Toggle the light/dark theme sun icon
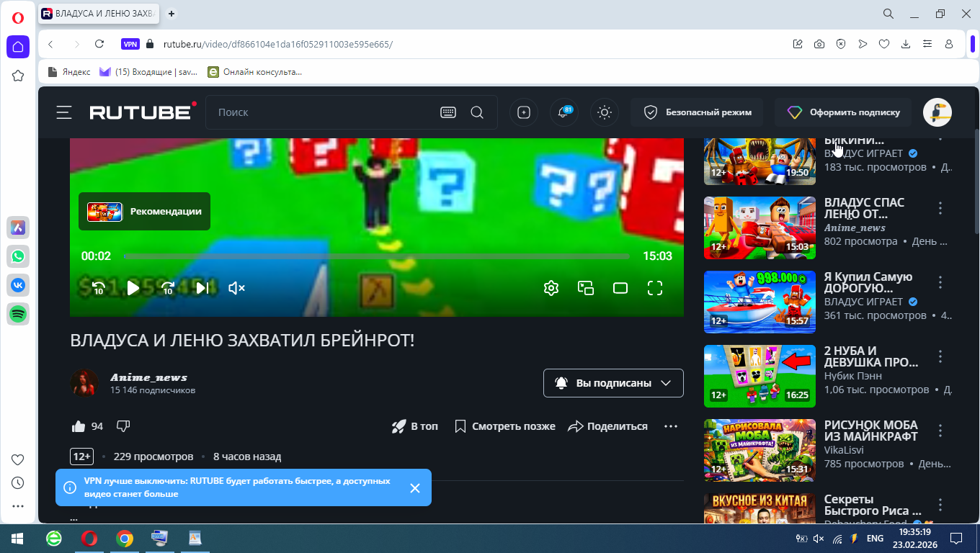Image resolution: width=980 pixels, height=553 pixels. click(x=605, y=112)
